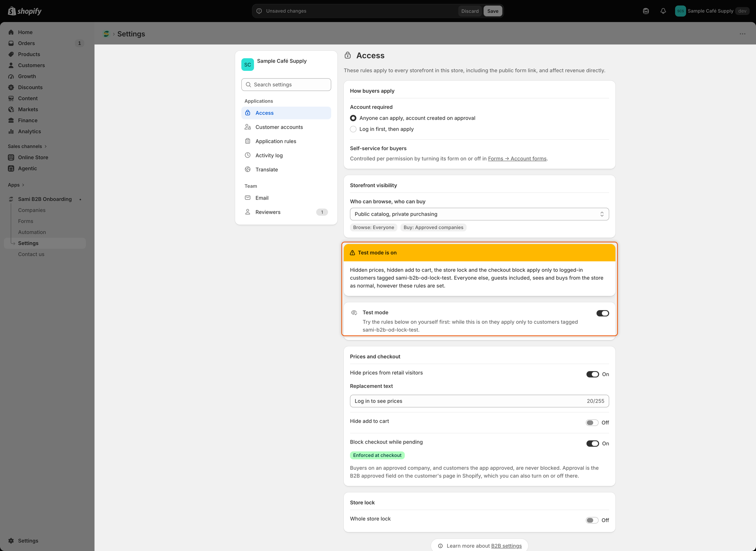Click the Sami B2B app icon in breadcrumb
Viewport: 756px width, 551px height.
click(106, 34)
